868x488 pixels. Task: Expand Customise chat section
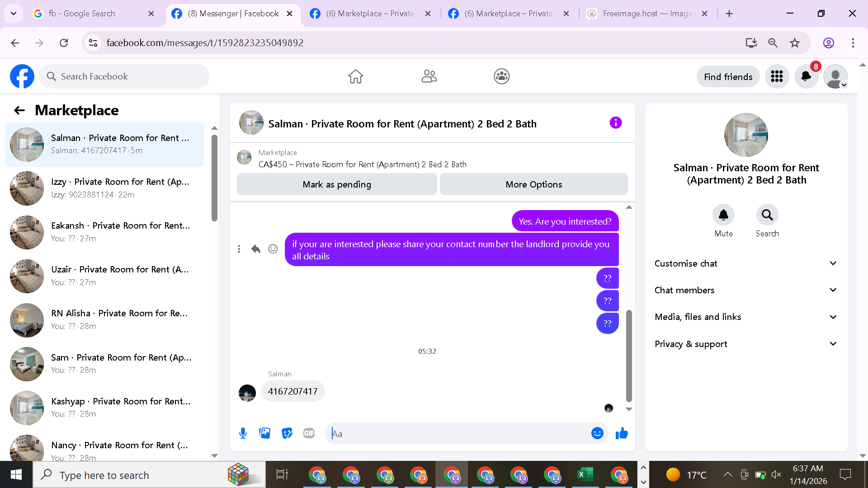[746, 263]
